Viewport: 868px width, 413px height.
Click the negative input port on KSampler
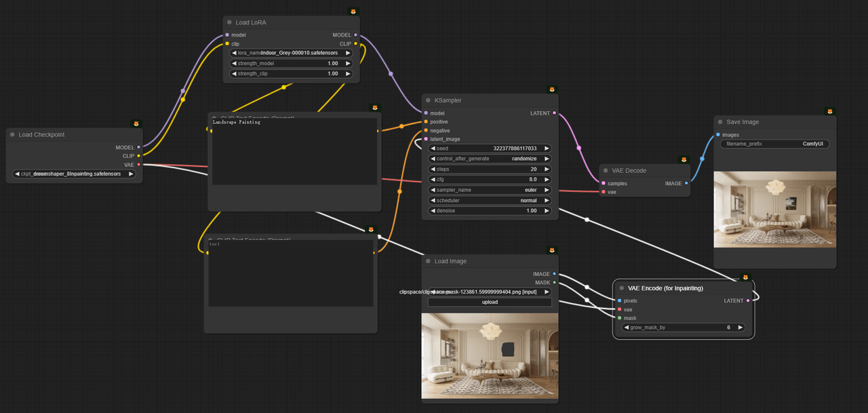coord(425,130)
